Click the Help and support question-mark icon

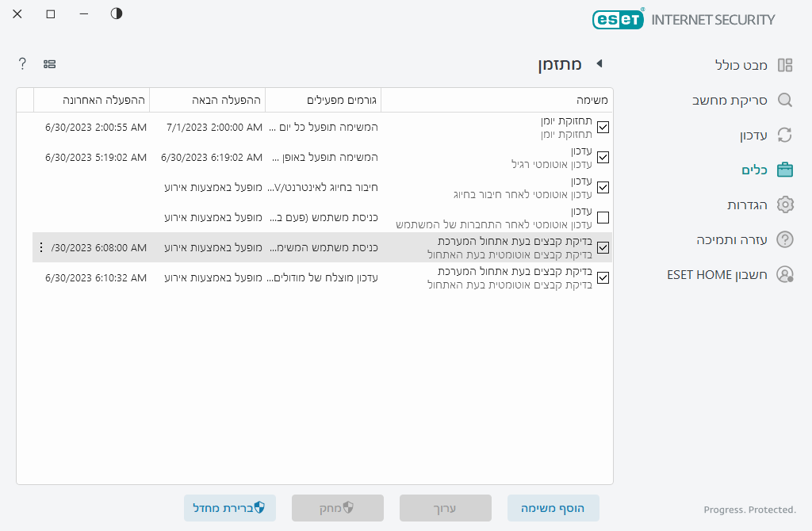785,239
